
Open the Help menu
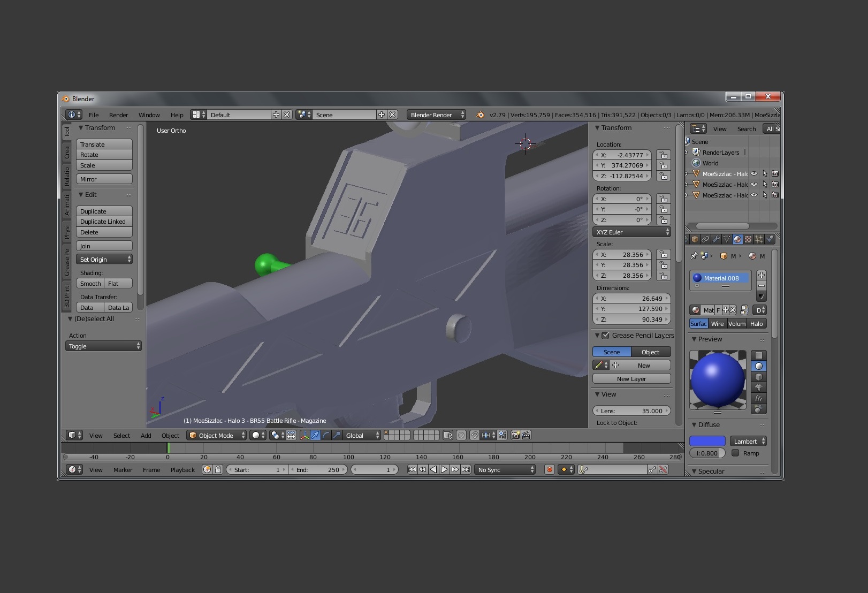tap(177, 115)
